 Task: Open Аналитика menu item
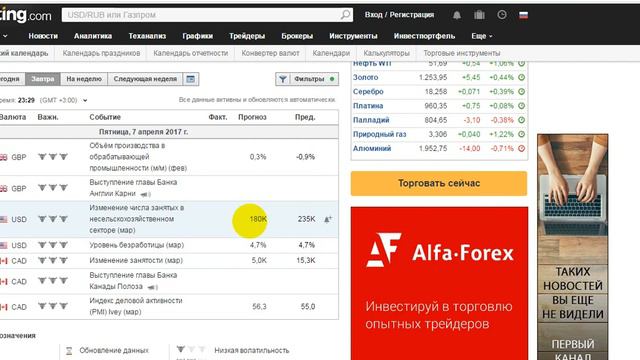(93, 36)
